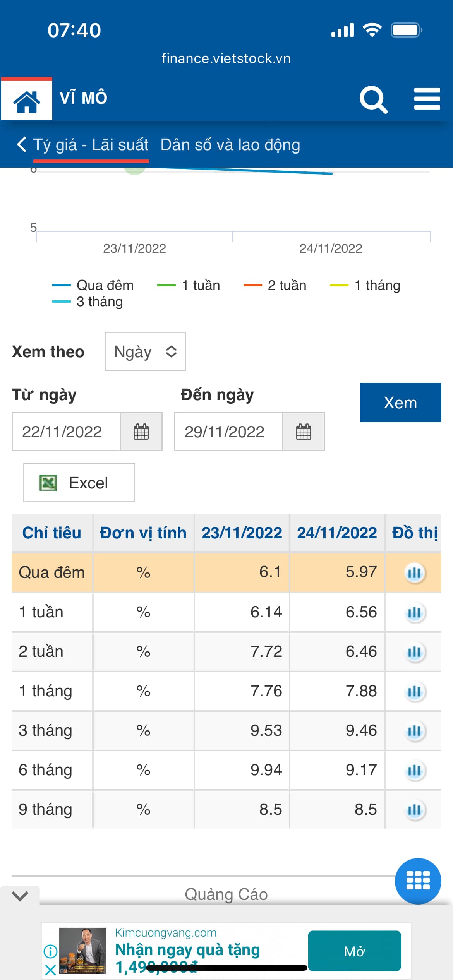
Task: Go back using the left chevron
Action: 22,144
